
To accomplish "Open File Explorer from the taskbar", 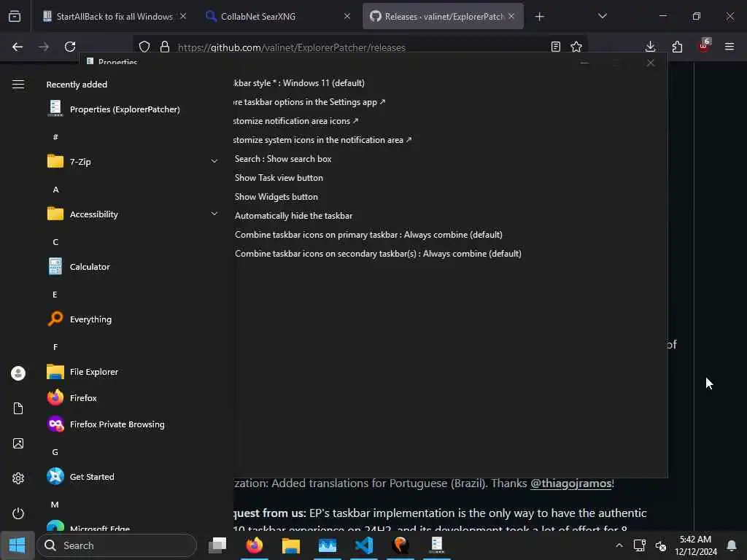I will tap(290, 545).
